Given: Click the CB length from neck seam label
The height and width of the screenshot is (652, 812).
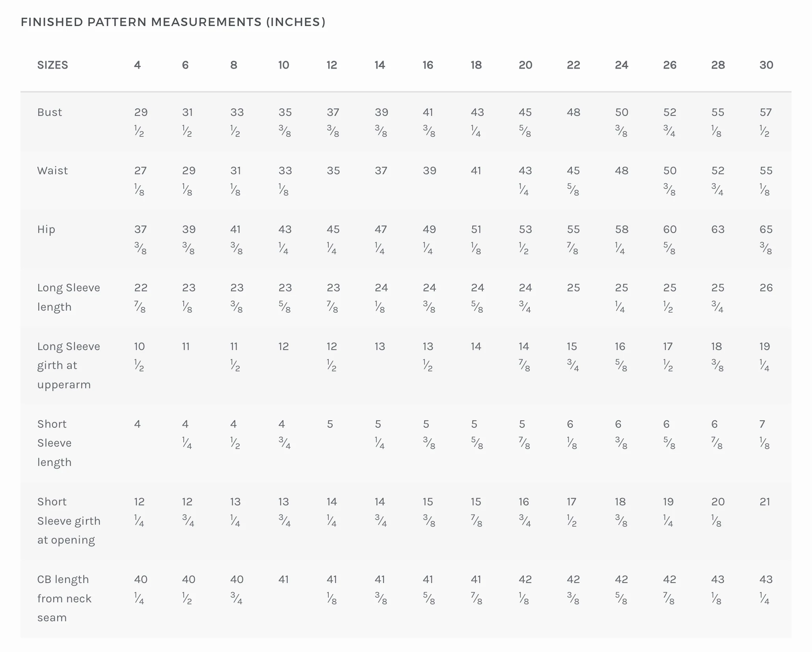Looking at the screenshot, I should click(64, 598).
